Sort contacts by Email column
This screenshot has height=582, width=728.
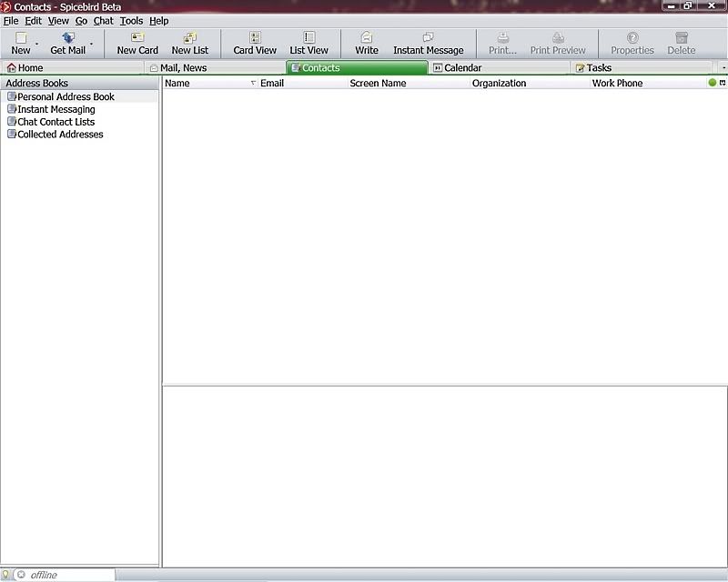[x=303, y=83]
